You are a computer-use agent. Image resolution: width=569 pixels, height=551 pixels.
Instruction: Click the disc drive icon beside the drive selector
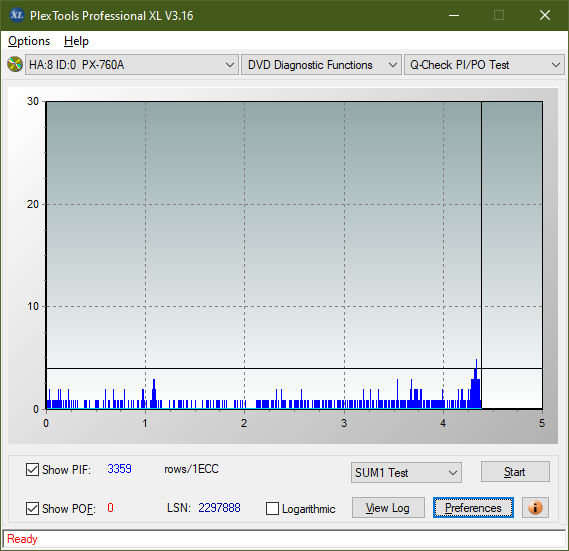coord(15,65)
